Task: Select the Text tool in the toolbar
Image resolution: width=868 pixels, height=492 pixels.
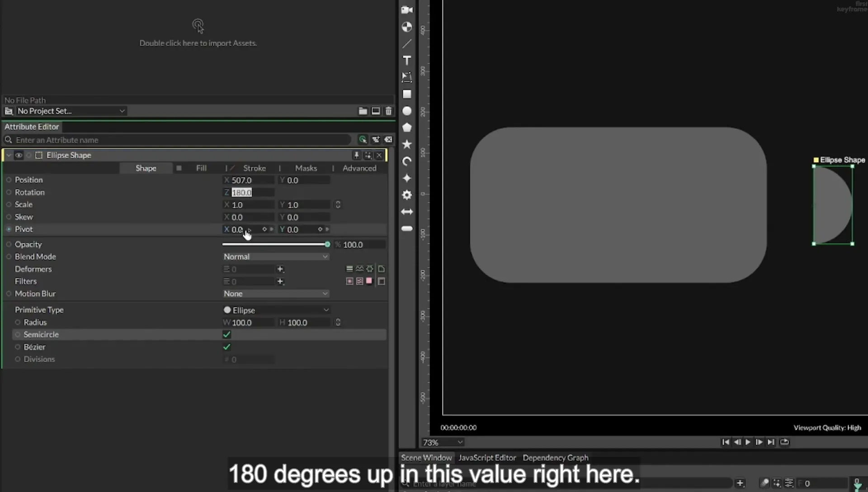Action: pos(407,61)
